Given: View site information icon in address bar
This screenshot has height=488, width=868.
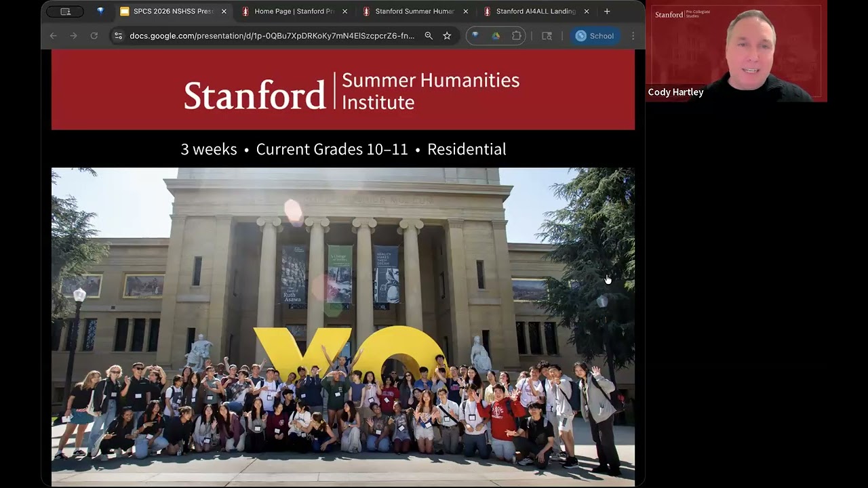Looking at the screenshot, I should (119, 36).
